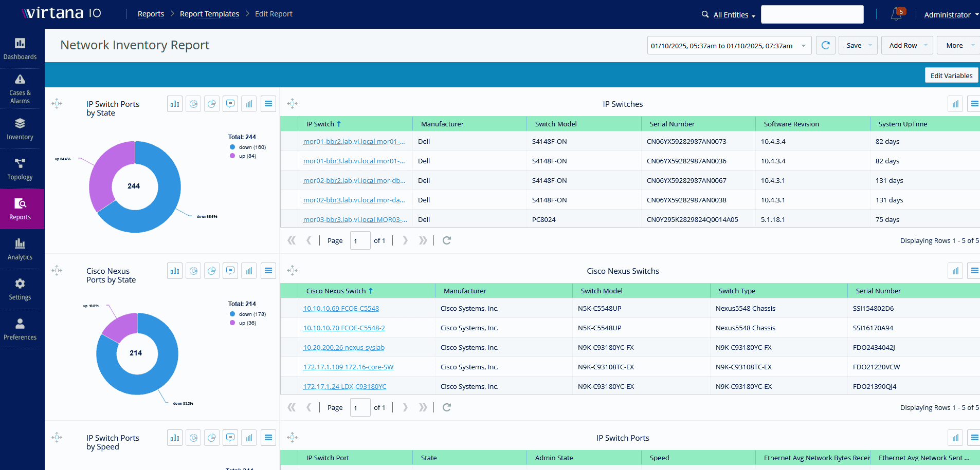
Task: Open the Inventory sidebar section
Action: [20, 129]
